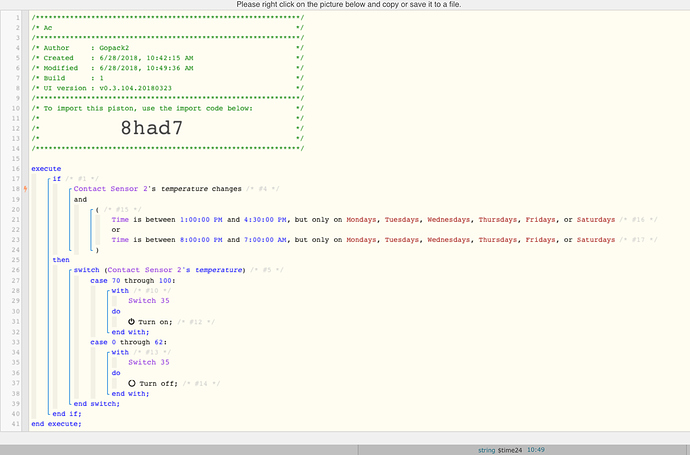Viewport: 690px width, 455px height.
Task: Select 'Contact Sensor 2' in the temperature changes condition
Action: [110, 189]
